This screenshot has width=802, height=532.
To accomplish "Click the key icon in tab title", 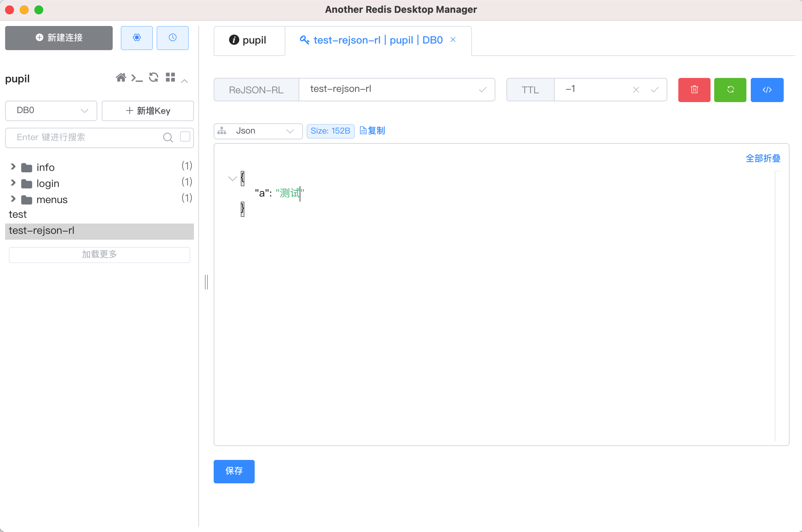I will pos(304,40).
